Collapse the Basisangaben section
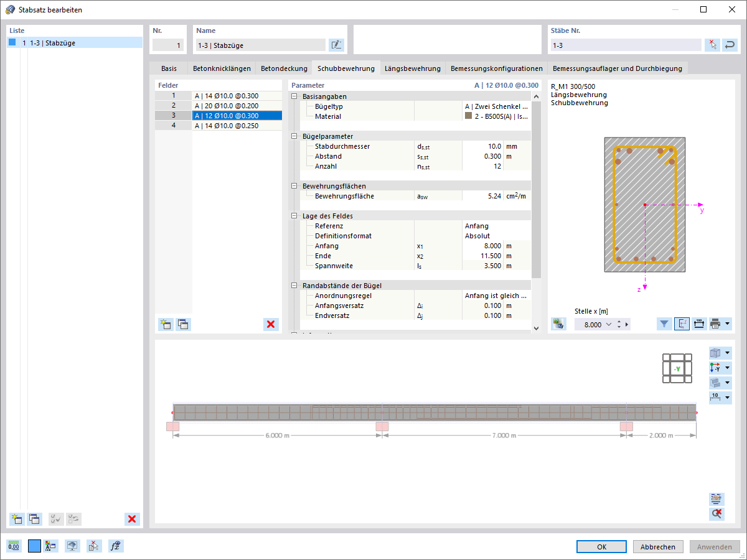Screen dimensions: 747x560 (295, 96)
